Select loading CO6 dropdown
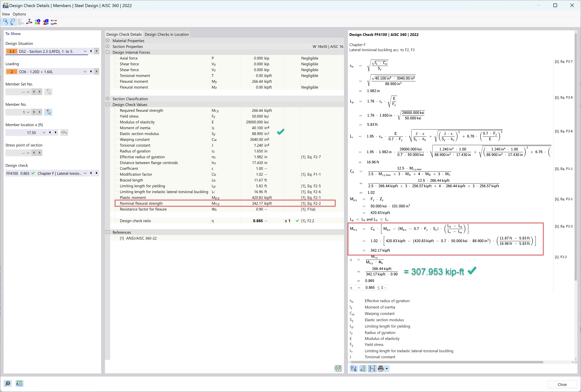Image resolution: width=581 pixels, height=392 pixels. coord(84,71)
